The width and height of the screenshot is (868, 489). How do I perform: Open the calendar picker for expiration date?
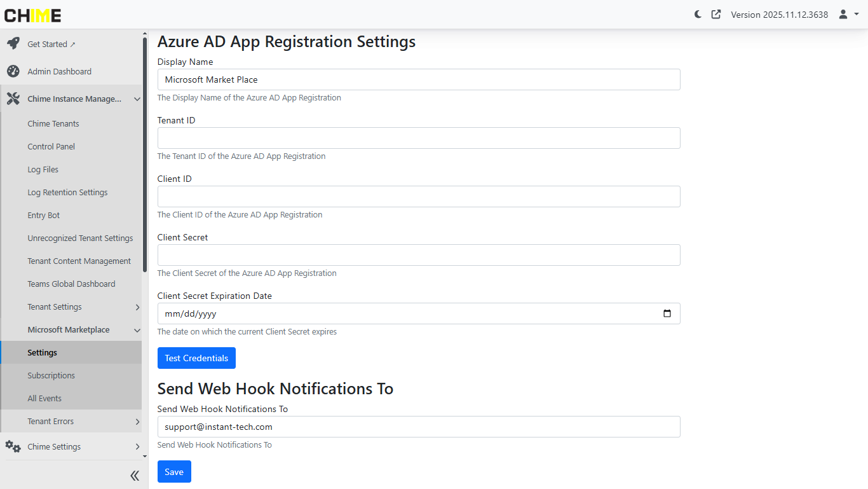[667, 313]
